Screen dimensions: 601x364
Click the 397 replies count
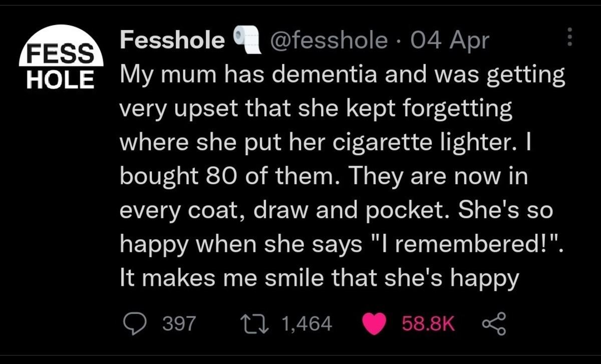tap(179, 324)
